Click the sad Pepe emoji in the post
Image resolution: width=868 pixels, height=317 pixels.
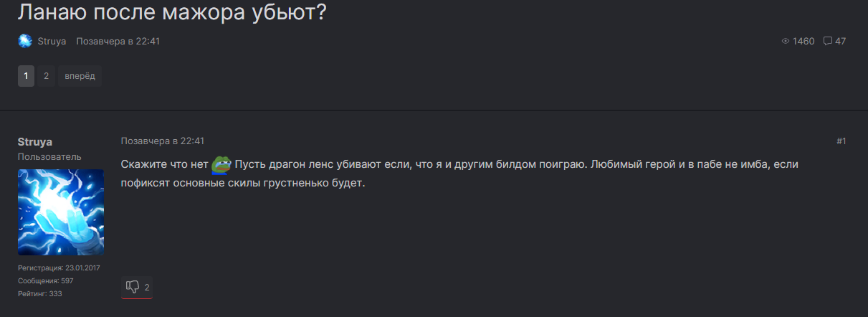tap(221, 165)
